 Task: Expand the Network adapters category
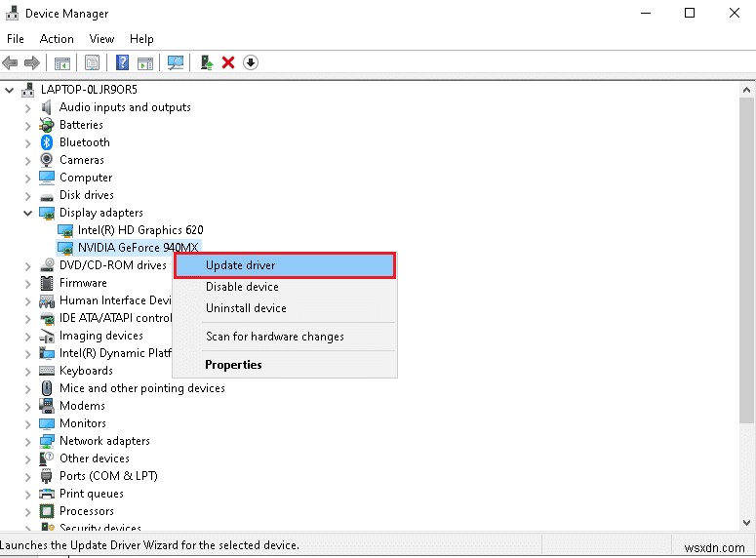(27, 441)
